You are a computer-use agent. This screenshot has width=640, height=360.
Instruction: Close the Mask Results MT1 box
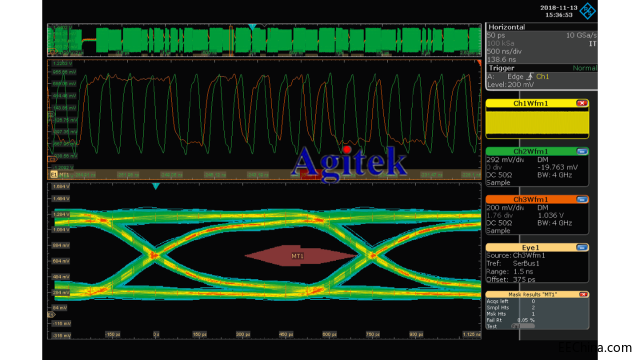coord(583,294)
